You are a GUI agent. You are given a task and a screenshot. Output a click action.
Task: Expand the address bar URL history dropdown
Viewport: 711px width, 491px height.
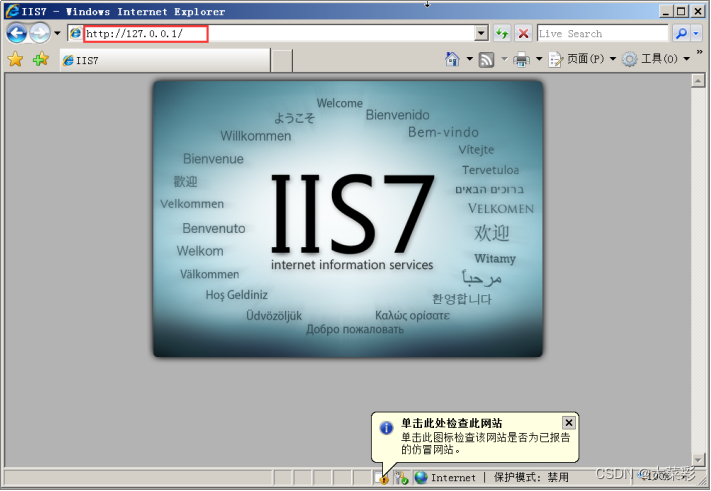(481, 33)
